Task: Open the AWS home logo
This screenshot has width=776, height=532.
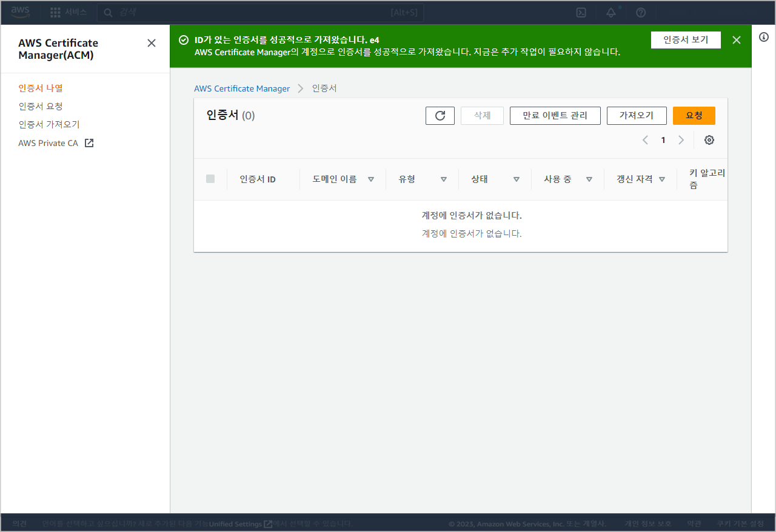Action: [20, 12]
